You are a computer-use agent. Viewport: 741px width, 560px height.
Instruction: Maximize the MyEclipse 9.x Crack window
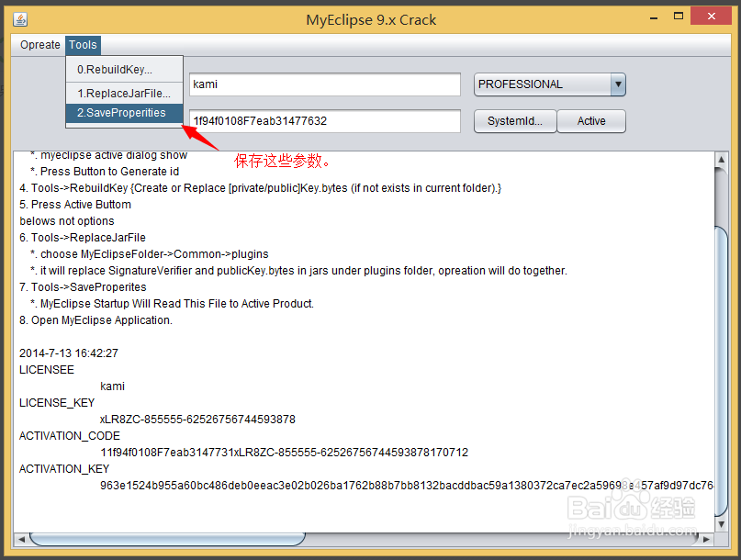pyautogui.click(x=679, y=17)
